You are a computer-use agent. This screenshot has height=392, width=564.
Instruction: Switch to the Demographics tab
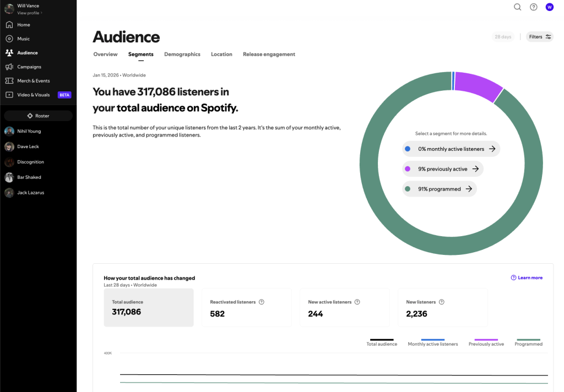click(x=182, y=55)
